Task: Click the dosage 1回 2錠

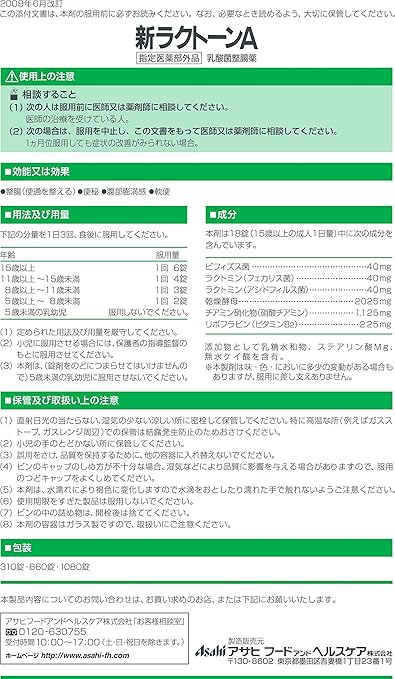Action: pyautogui.click(x=171, y=301)
